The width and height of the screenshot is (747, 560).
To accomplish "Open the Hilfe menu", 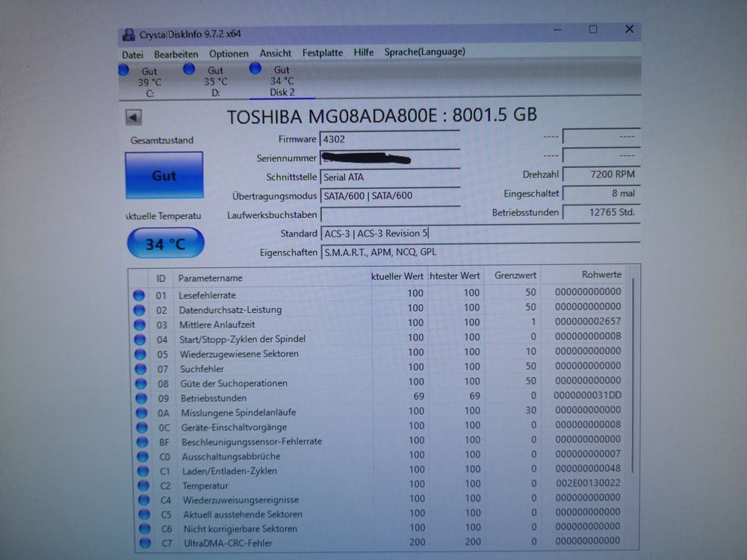I will click(x=364, y=52).
